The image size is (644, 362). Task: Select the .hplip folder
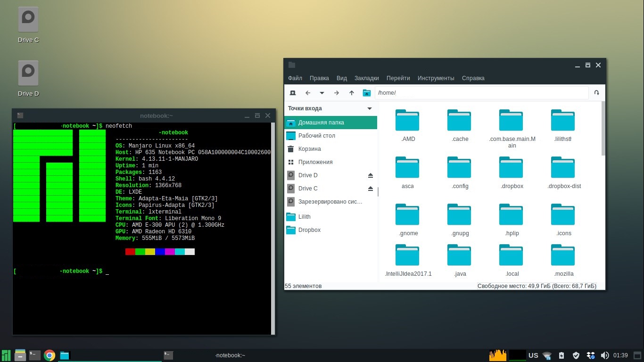[x=512, y=220]
